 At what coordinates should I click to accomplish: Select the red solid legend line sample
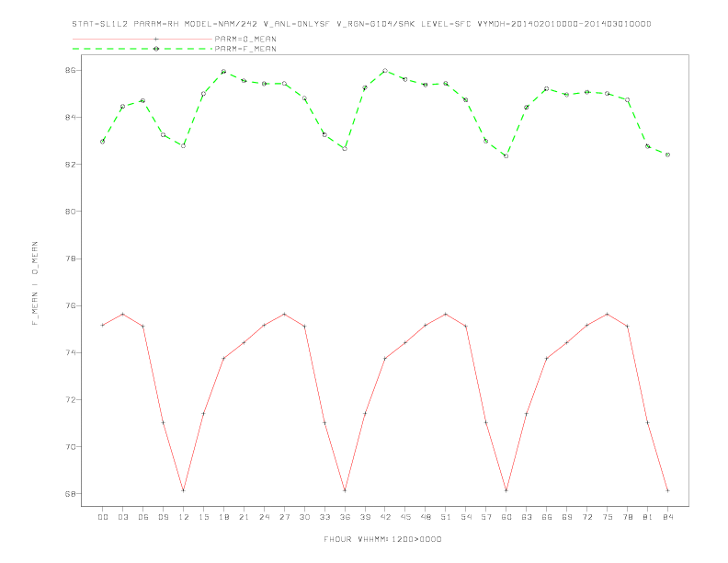[x=142, y=39]
